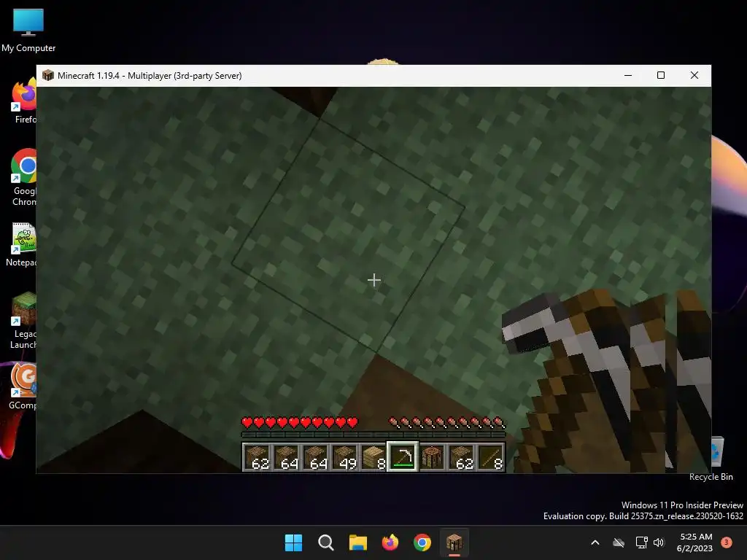The width and height of the screenshot is (747, 560).
Task: Open My Computer desktop icon
Action: point(28,31)
